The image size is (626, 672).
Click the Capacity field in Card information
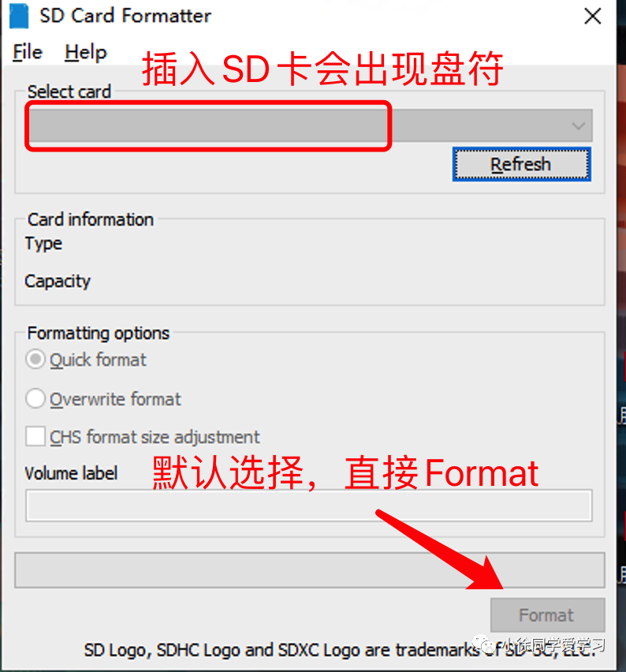point(58,282)
